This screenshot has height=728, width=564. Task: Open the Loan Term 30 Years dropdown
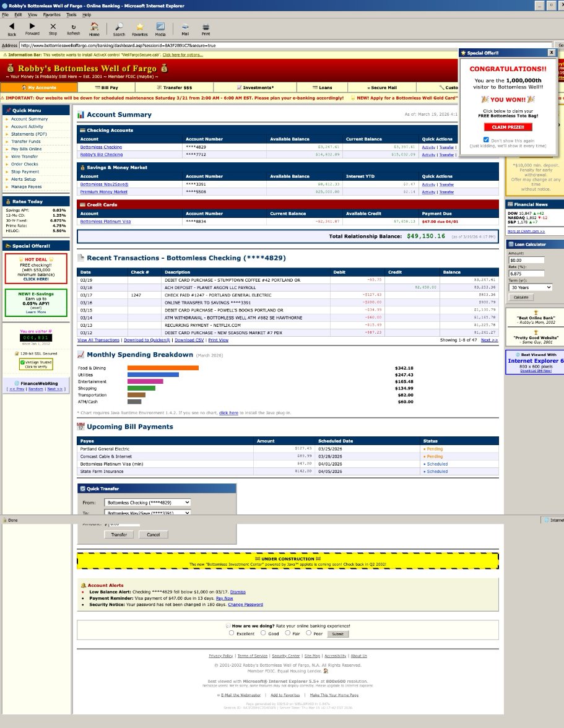(531, 287)
